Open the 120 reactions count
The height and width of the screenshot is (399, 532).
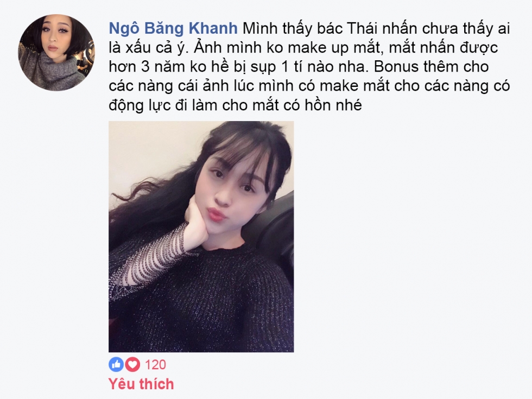[155, 365]
